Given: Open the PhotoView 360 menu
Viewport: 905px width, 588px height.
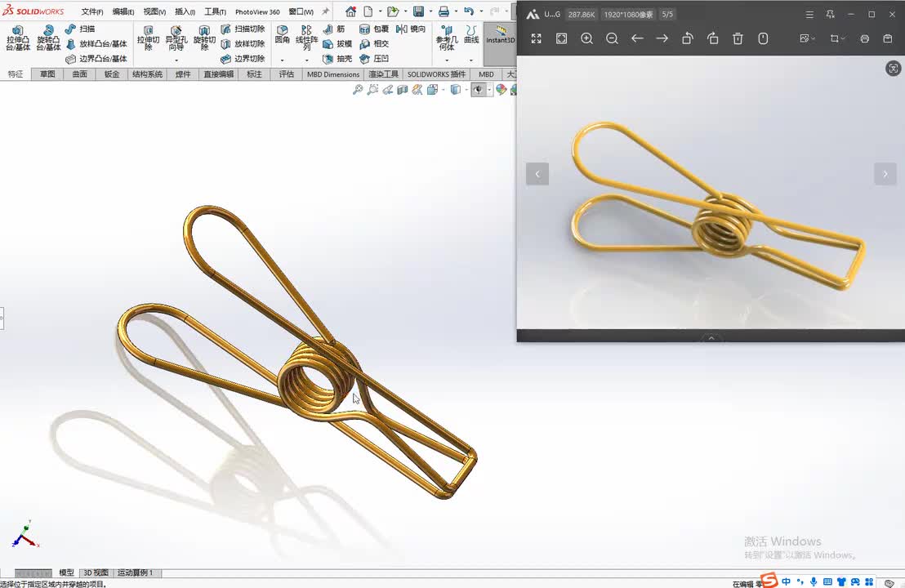Looking at the screenshot, I should (257, 11).
